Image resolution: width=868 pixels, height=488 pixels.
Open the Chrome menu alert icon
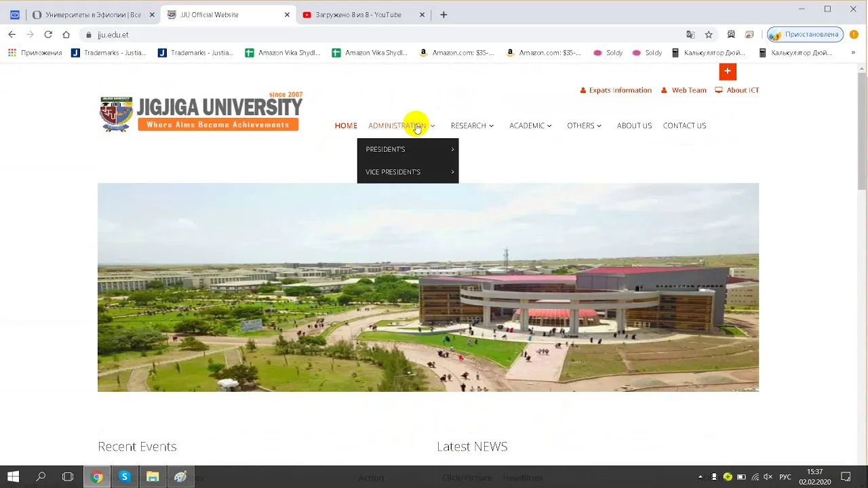click(x=854, y=35)
